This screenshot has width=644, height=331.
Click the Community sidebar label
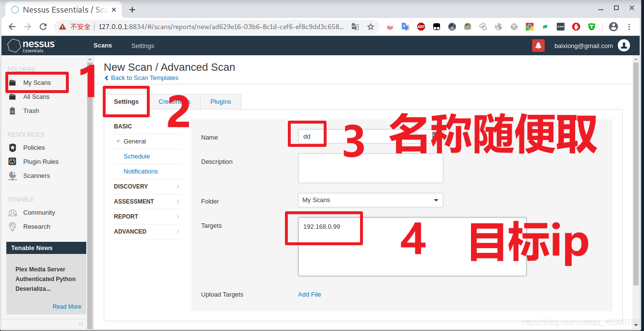tap(39, 212)
